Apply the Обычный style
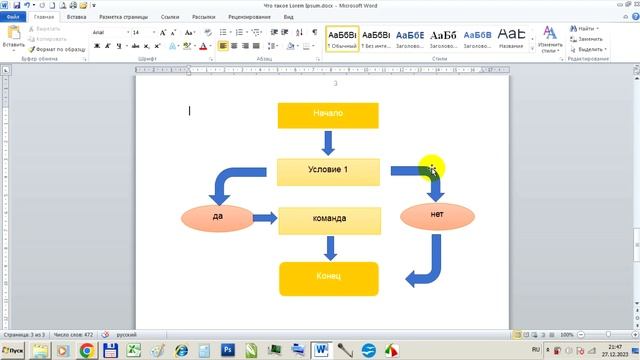Screen dimensions: 640x360 tap(342, 39)
